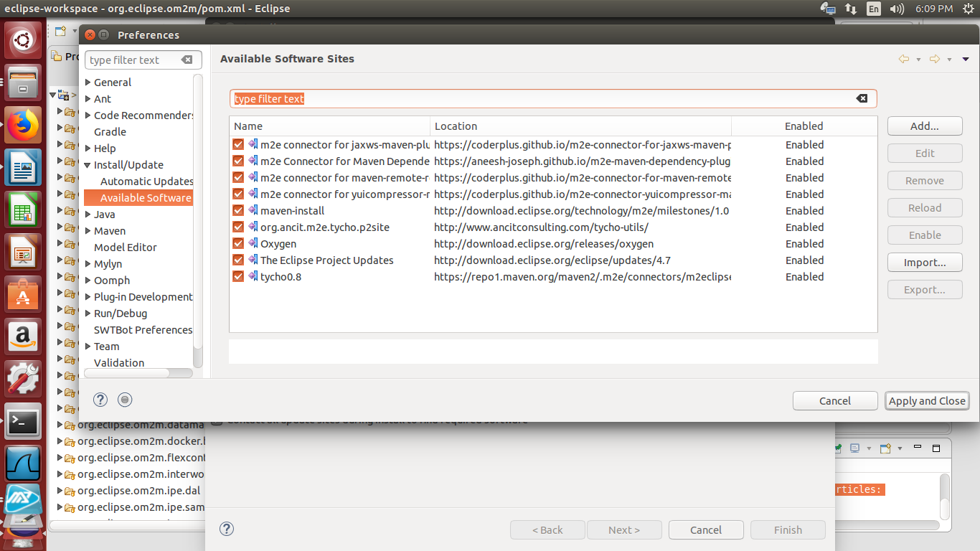Click the Import... sites button
Screen dimensions: 980x551
(924, 263)
